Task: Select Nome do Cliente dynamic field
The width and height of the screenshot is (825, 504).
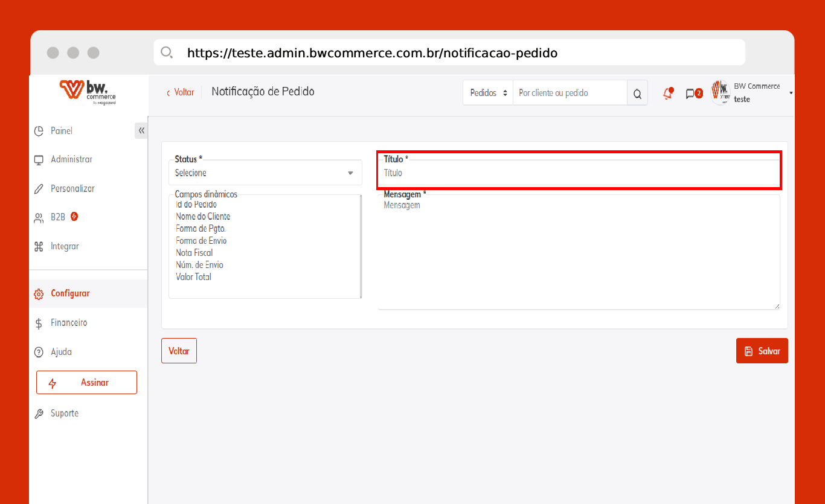Action: pyautogui.click(x=203, y=216)
